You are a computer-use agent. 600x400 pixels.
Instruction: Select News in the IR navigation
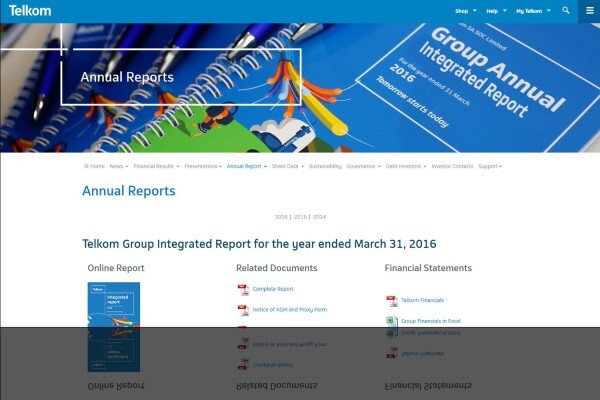(x=116, y=166)
